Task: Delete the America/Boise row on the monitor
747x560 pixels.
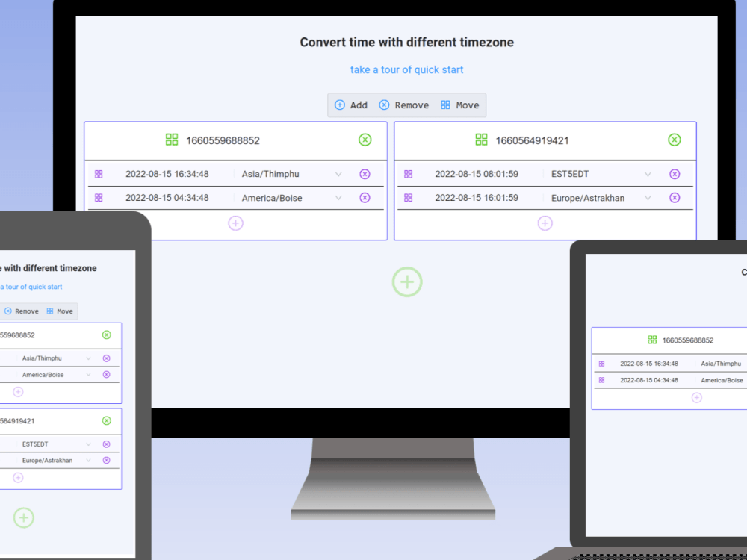Action: coord(365,198)
